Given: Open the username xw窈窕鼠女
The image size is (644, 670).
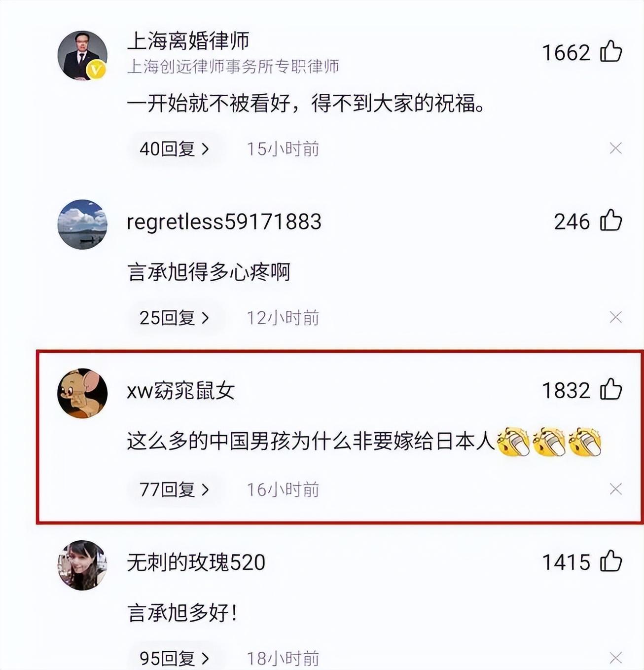Looking at the screenshot, I should click(x=180, y=391).
